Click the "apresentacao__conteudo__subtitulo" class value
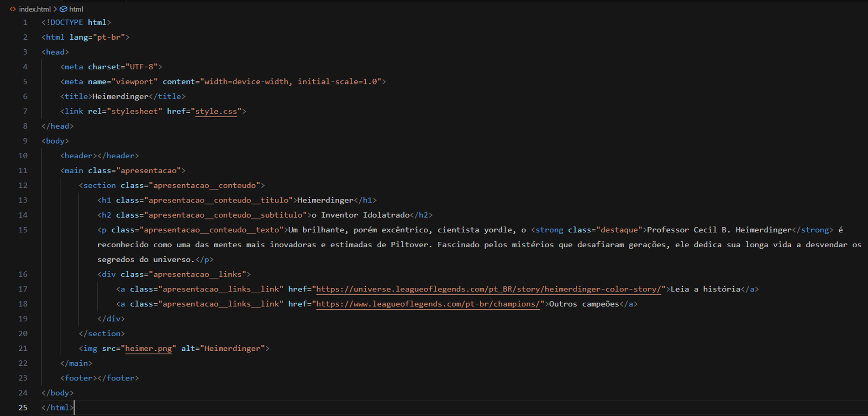 (226, 215)
